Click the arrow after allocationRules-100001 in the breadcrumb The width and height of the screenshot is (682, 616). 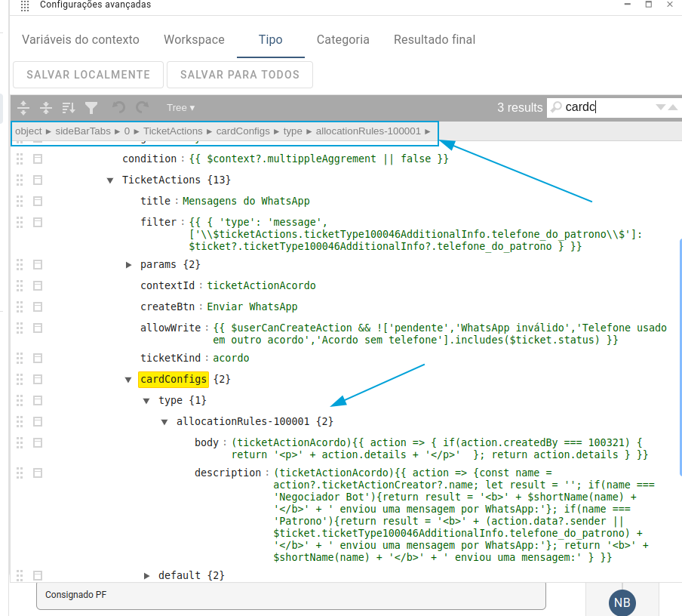click(x=428, y=131)
